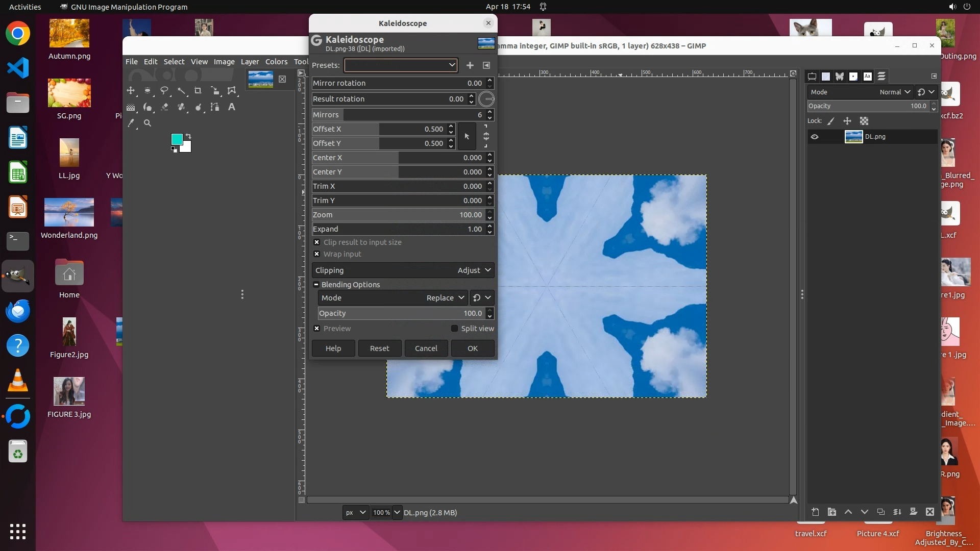Open the Colors menu
This screenshot has width=980, height=551.
(276, 62)
